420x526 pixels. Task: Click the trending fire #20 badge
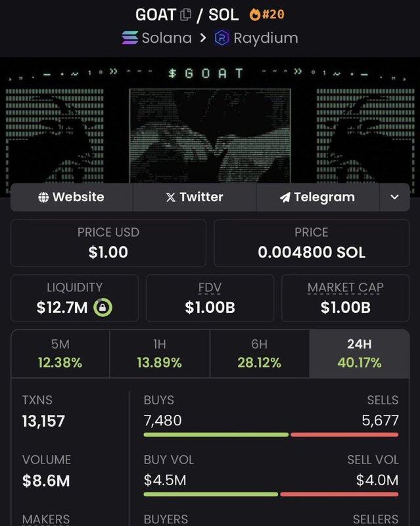coord(267,14)
